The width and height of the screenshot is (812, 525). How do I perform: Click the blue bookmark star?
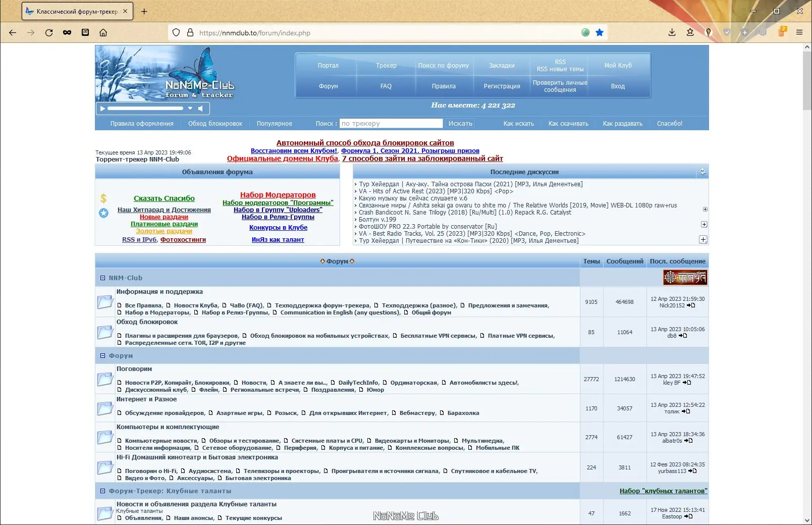(x=600, y=32)
